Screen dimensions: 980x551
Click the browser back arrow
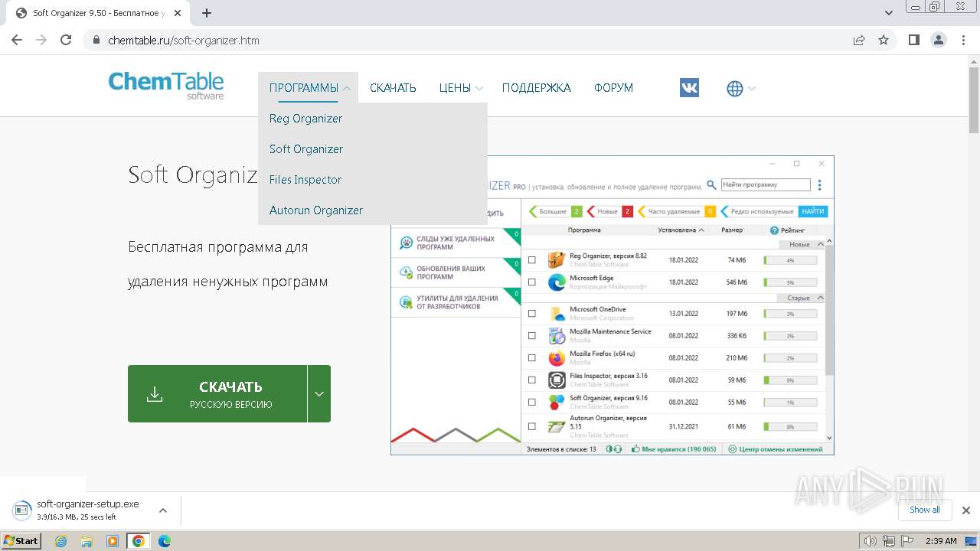coord(17,40)
